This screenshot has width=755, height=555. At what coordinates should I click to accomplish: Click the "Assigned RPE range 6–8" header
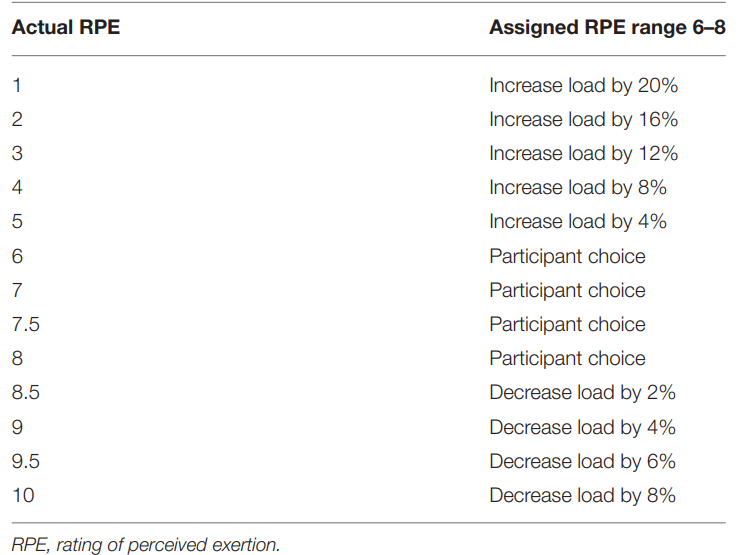pyautogui.click(x=607, y=27)
